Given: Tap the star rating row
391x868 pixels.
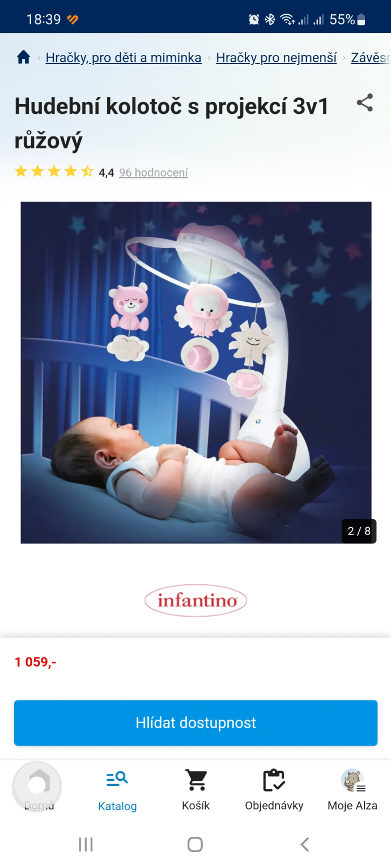Looking at the screenshot, I should click(x=54, y=172).
